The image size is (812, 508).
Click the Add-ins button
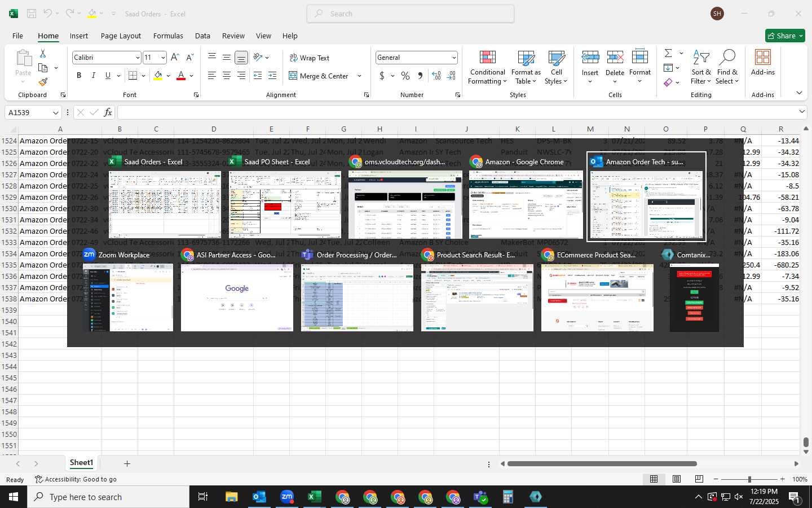762,63
